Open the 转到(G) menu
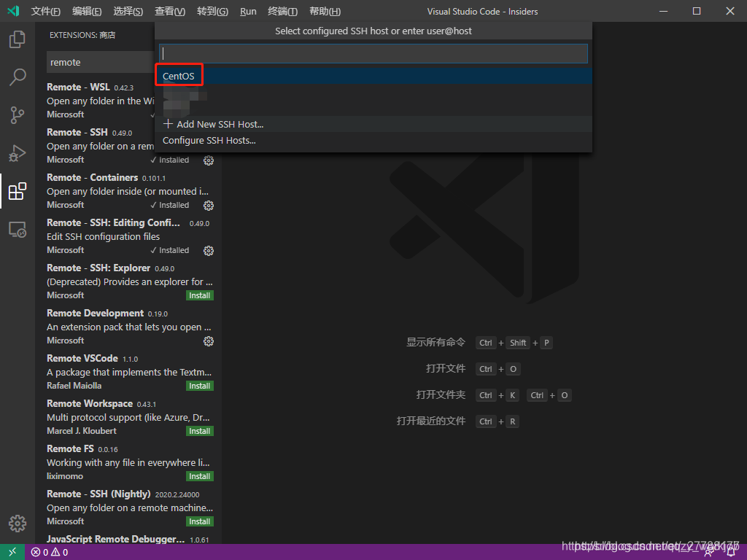Viewport: 747px width, 560px height. click(x=212, y=11)
